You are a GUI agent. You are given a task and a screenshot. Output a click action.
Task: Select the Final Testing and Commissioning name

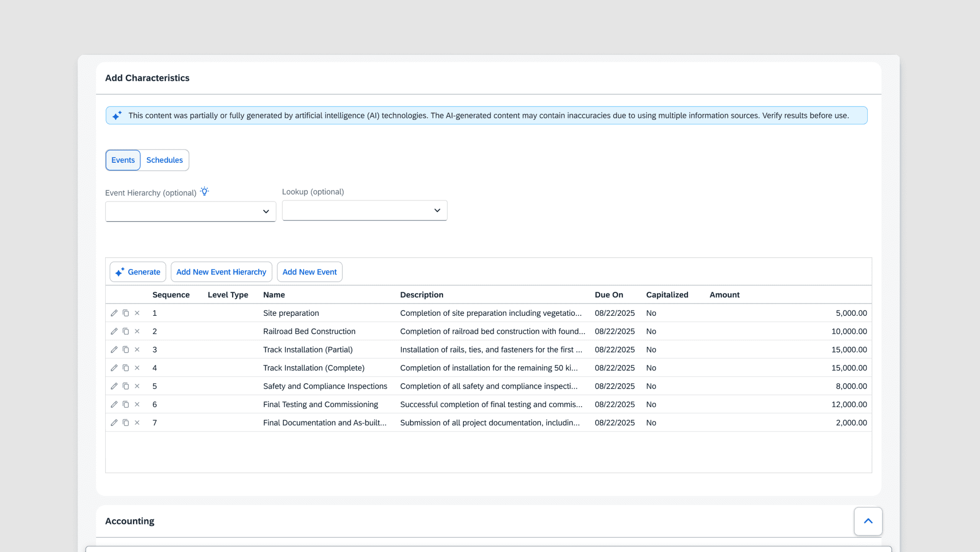pos(321,404)
